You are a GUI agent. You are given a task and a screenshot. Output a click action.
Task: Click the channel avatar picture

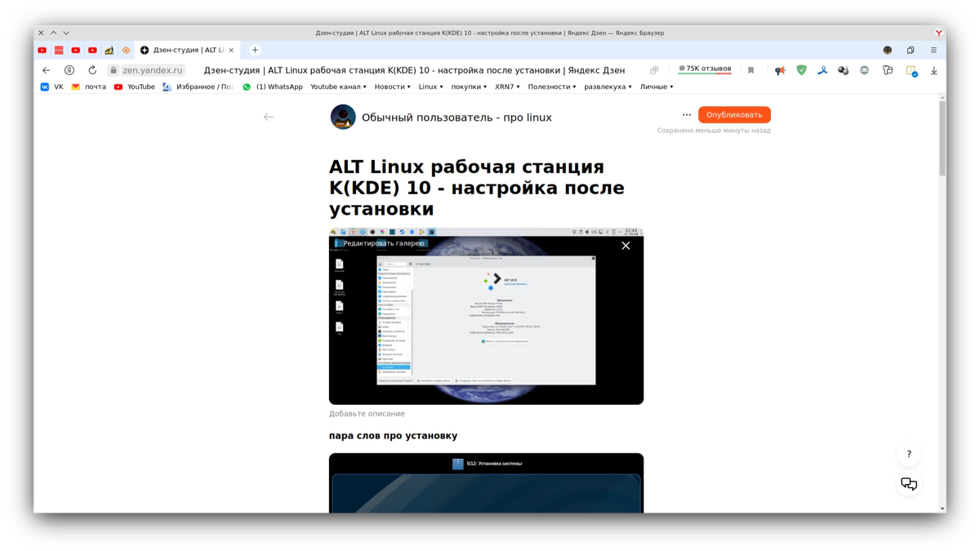pyautogui.click(x=343, y=117)
